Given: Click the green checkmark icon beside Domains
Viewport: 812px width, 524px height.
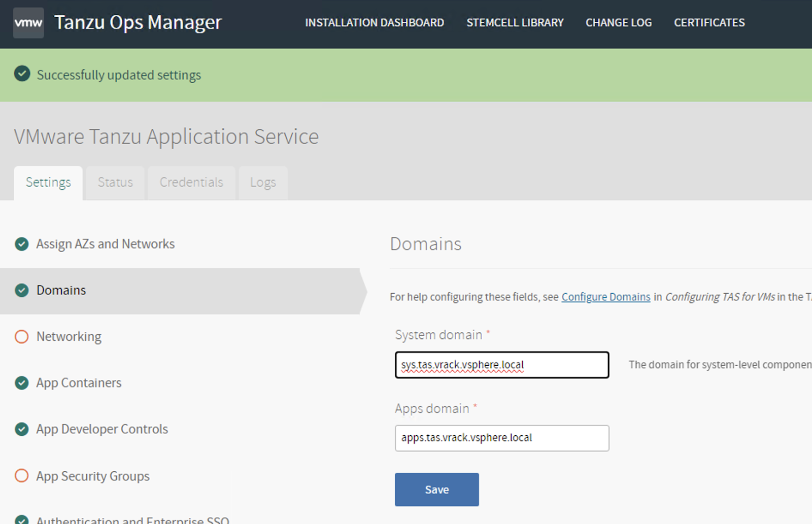Looking at the screenshot, I should (22, 290).
